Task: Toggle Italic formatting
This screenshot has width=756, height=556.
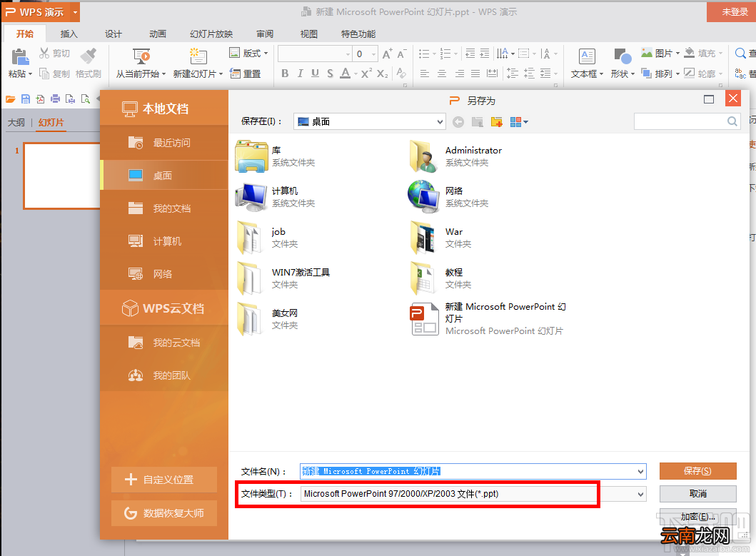Action: pos(300,74)
